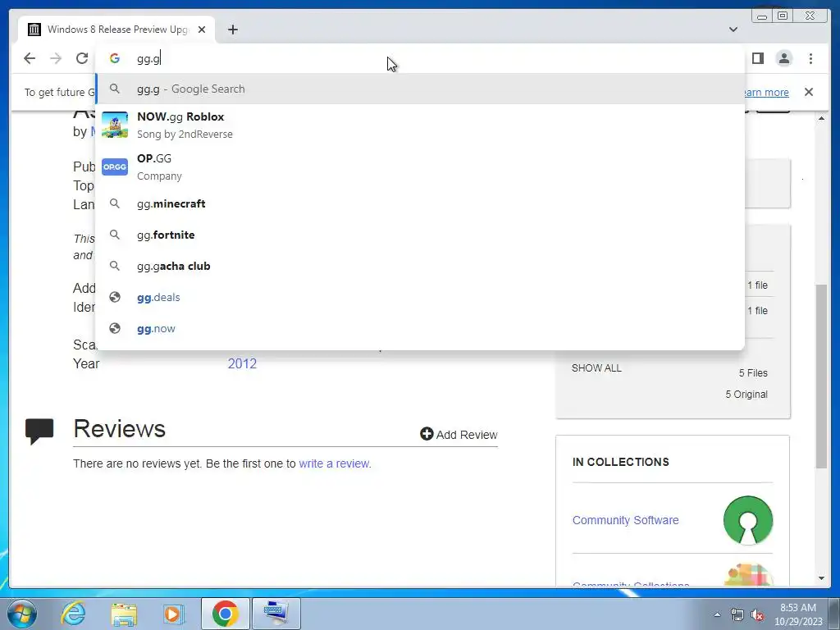Click the On-Screen Keyboard taskbar button
The width and height of the screenshot is (840, 630).
point(276,614)
